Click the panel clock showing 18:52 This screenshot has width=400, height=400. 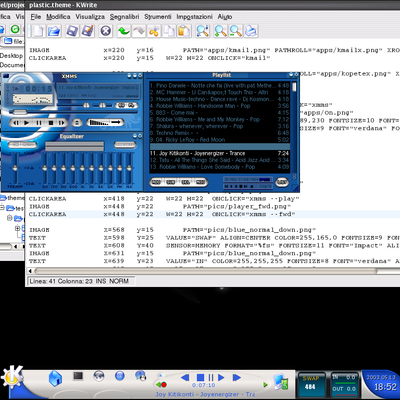[x=385, y=387]
